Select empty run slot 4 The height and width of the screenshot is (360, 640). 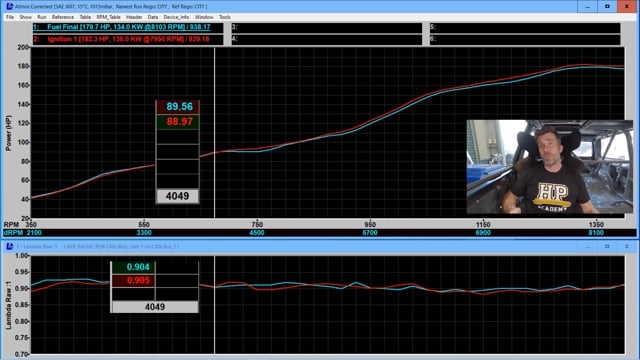327,39
